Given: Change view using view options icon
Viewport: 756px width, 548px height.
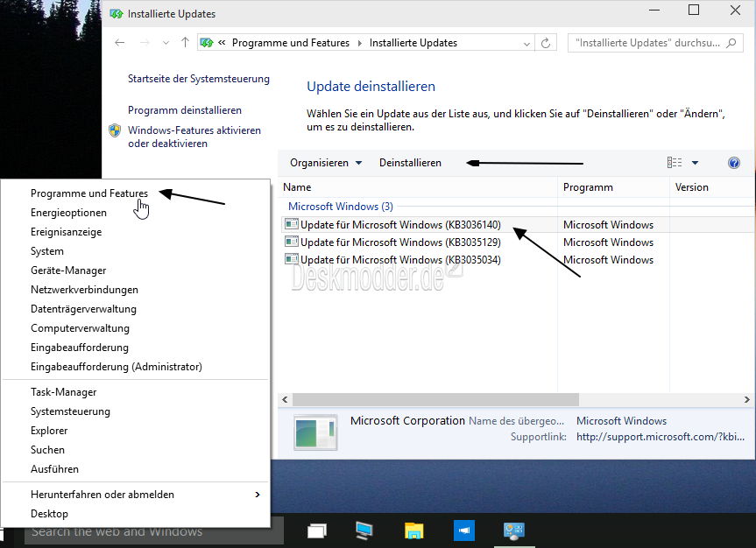Looking at the screenshot, I should (x=674, y=163).
